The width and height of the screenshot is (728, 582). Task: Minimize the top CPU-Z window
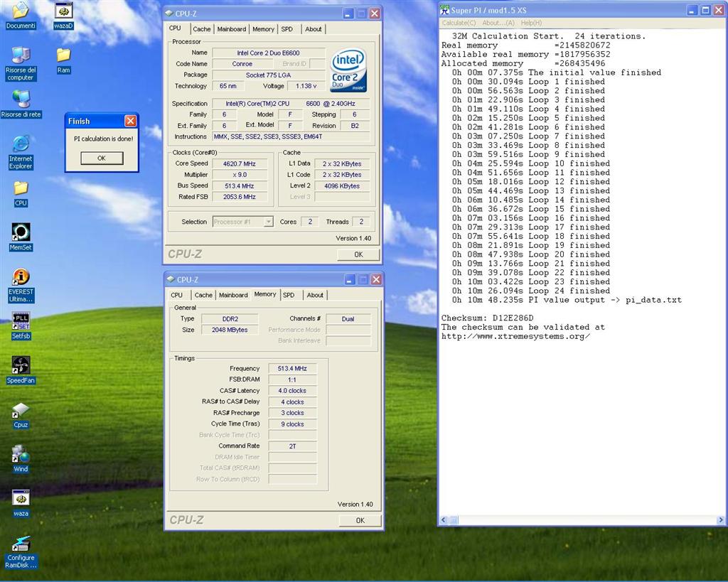pos(348,14)
